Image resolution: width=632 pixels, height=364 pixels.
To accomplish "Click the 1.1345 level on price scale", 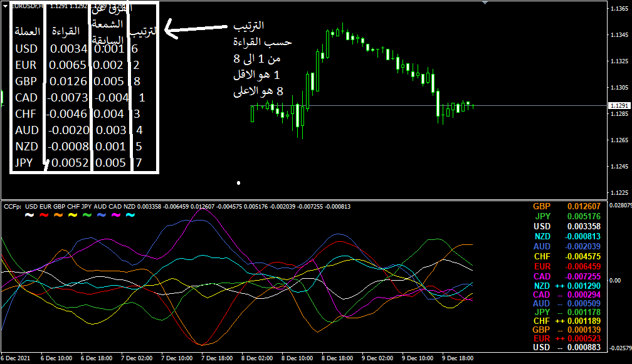I will (x=619, y=35).
